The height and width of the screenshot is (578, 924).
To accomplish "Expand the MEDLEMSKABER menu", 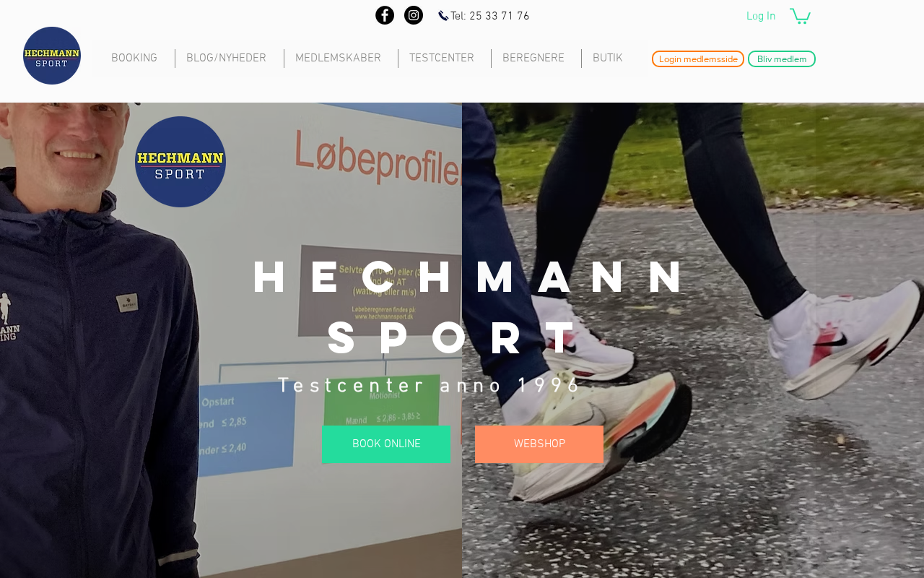I will coord(338,59).
